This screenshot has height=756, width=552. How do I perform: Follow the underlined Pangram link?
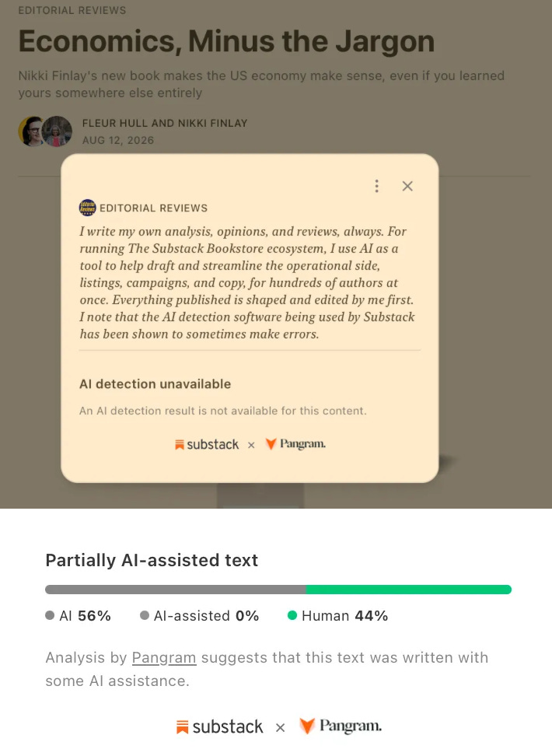(x=164, y=658)
